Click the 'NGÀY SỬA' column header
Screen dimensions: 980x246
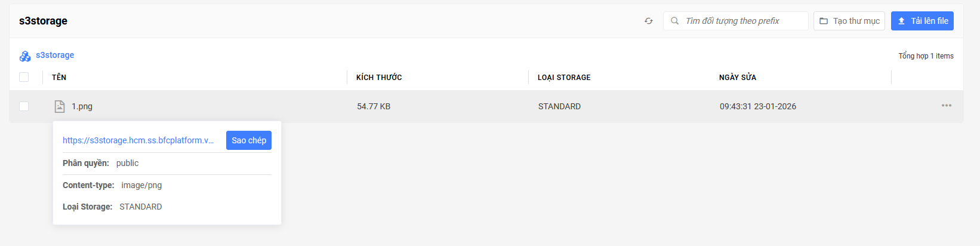pos(738,77)
